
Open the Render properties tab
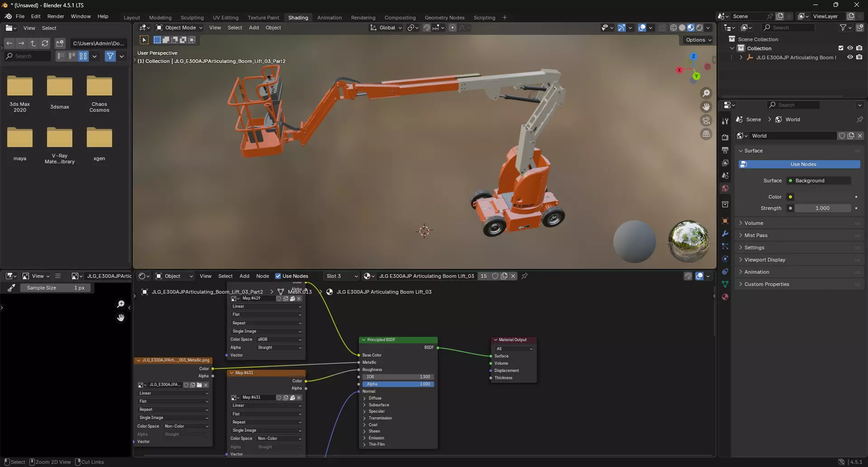point(725,137)
